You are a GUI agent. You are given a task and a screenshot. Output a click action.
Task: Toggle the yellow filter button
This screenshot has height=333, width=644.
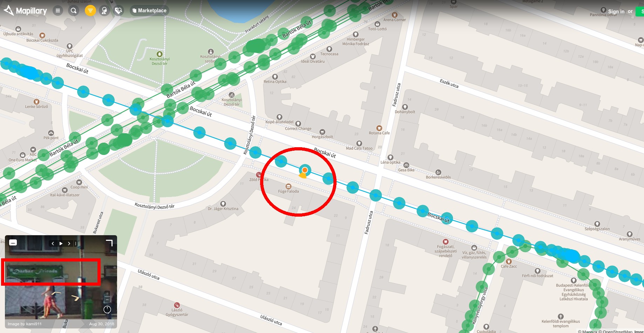(90, 11)
